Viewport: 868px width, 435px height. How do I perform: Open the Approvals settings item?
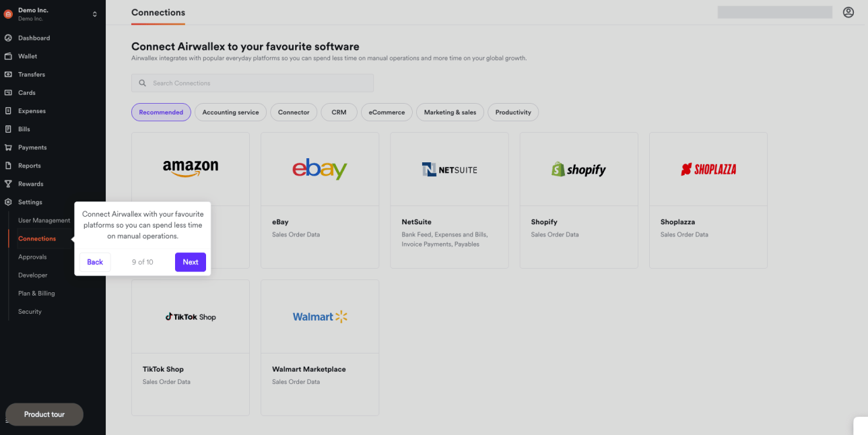(x=32, y=257)
